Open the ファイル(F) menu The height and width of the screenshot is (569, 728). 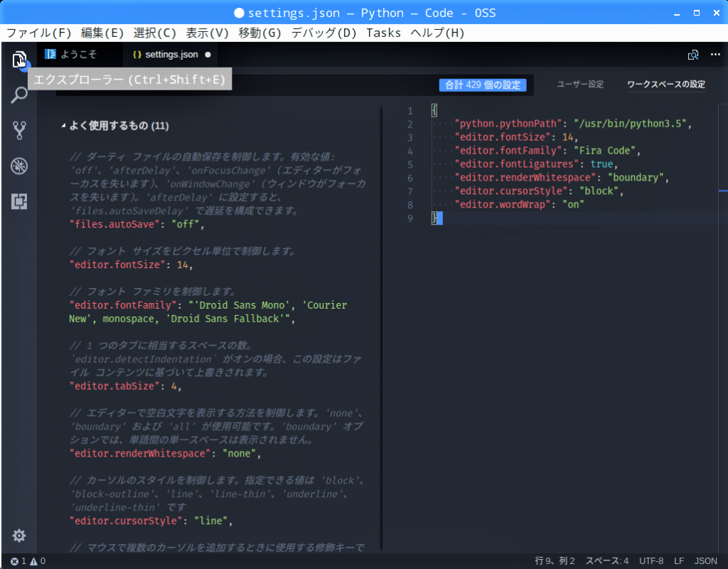pyautogui.click(x=39, y=33)
